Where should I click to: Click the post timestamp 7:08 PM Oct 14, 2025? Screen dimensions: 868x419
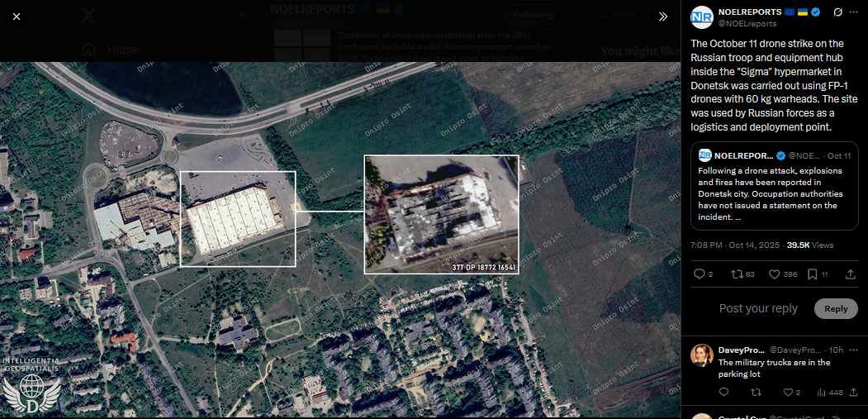[x=734, y=245]
